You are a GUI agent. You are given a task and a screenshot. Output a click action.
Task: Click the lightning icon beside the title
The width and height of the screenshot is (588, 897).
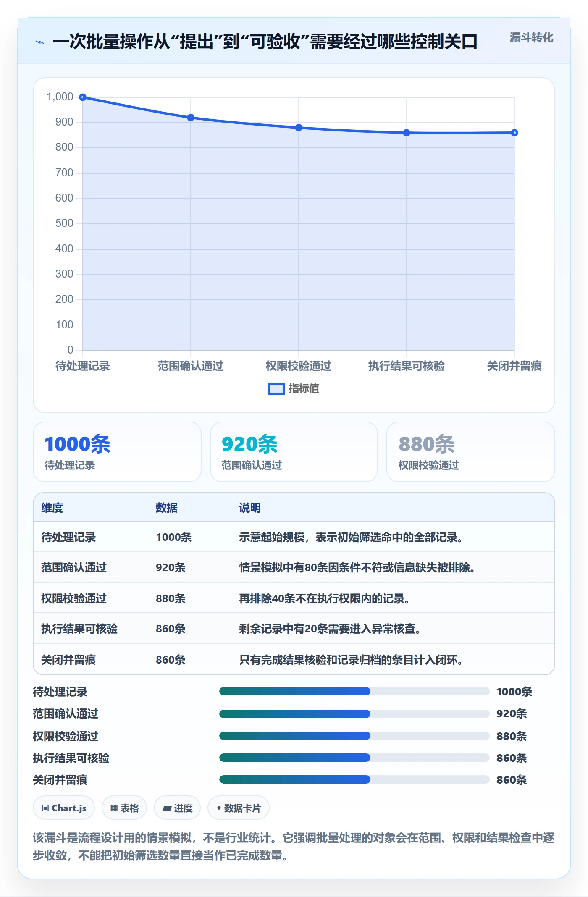click(40, 42)
